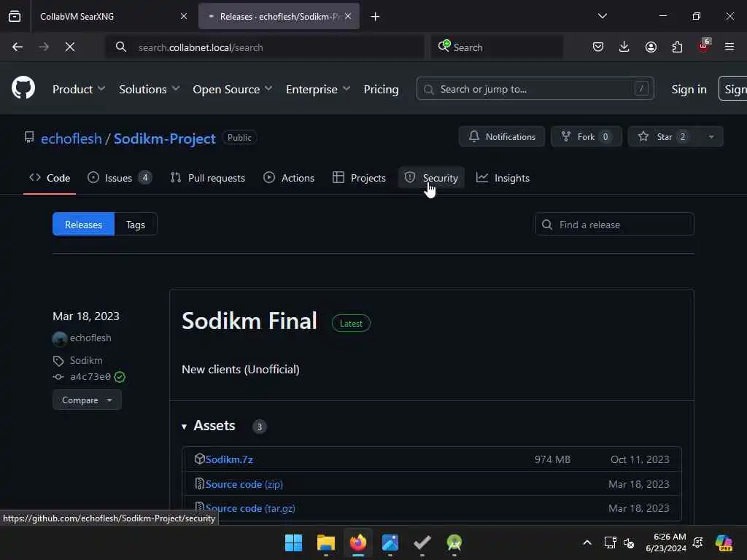747x560 pixels.
Task: Collapse the Assets section
Action: click(x=209, y=426)
